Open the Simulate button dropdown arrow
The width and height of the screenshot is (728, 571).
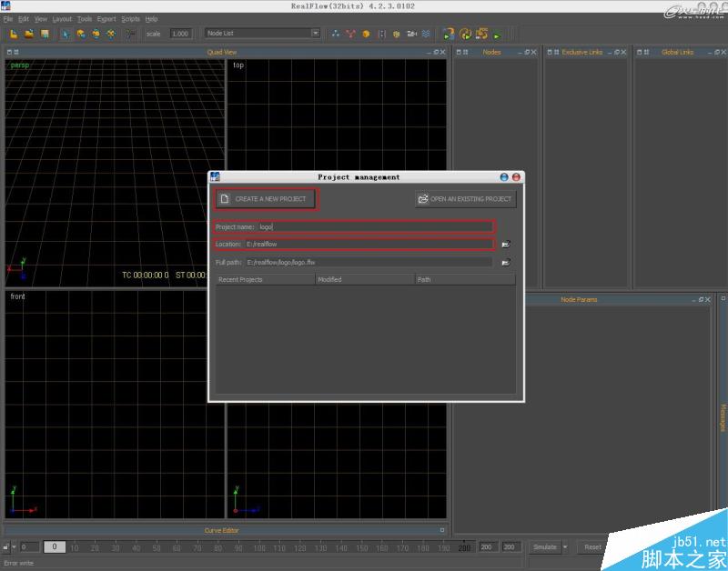click(565, 546)
